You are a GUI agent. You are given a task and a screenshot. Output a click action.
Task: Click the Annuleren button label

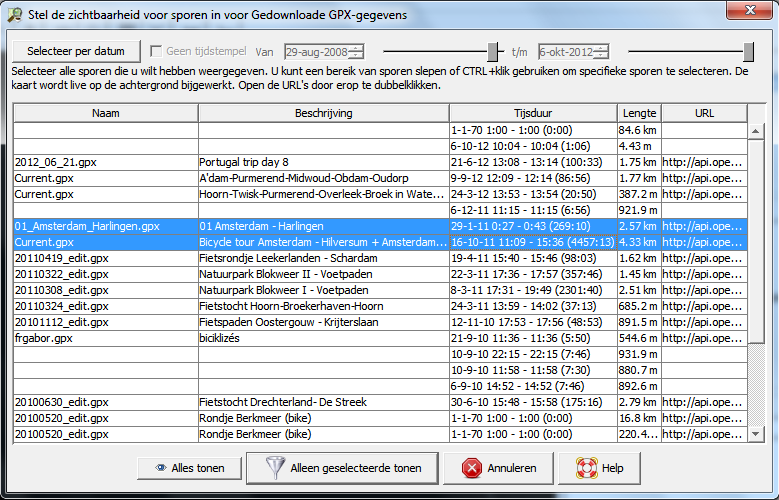(x=512, y=468)
